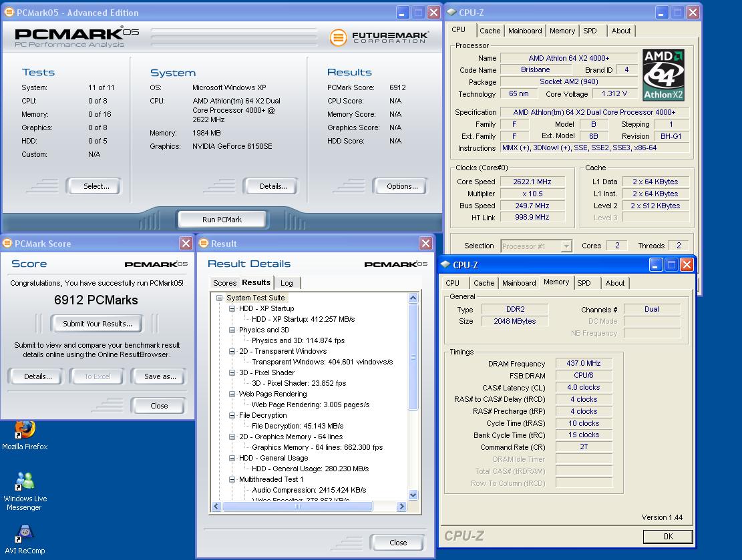Click Result window title icon
The width and height of the screenshot is (742, 560).
tap(204, 243)
